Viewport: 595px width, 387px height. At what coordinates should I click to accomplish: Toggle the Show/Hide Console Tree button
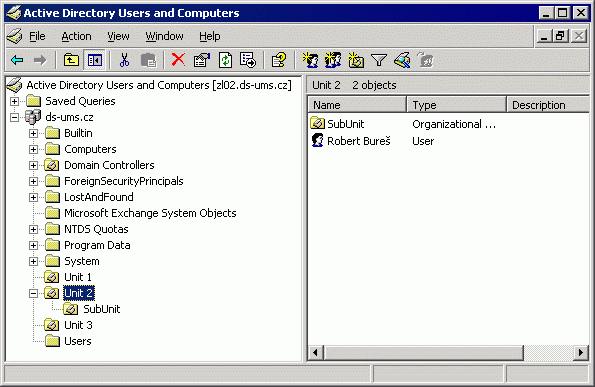pos(94,60)
